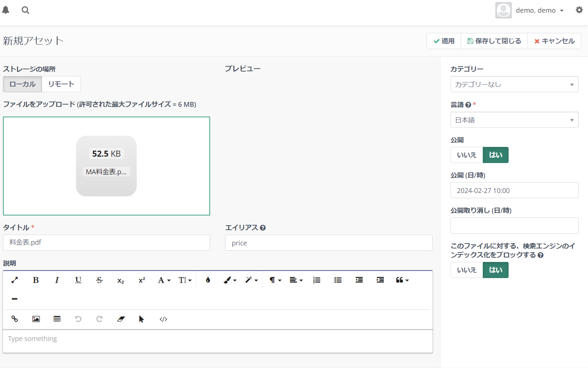Click the Insert Link icon
Image resolution: width=588 pixels, height=368 pixels.
(x=15, y=319)
